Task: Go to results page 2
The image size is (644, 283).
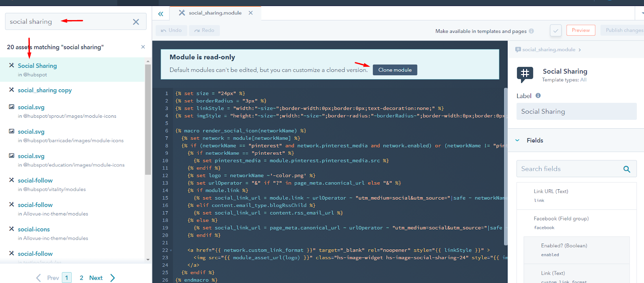Action: 81,278
